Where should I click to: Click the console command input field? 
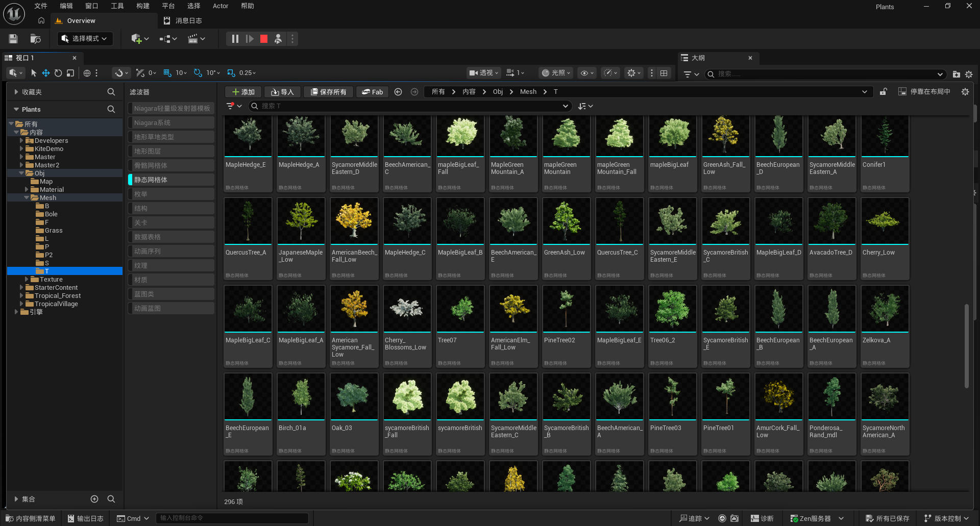(x=232, y=518)
